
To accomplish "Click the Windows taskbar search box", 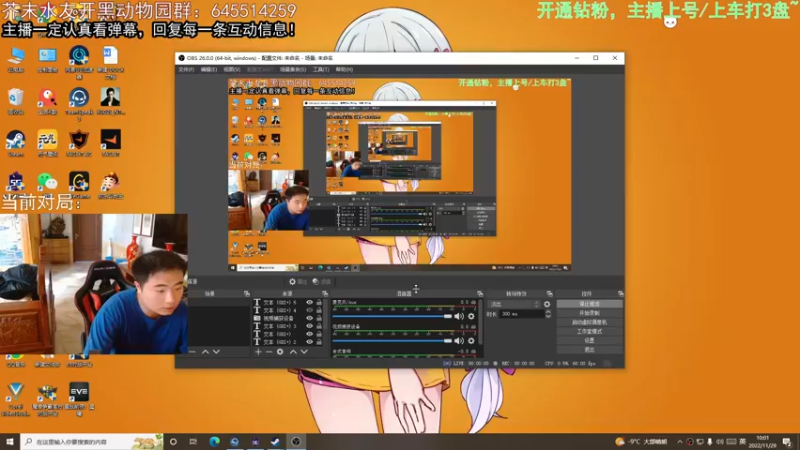I will [x=92, y=442].
